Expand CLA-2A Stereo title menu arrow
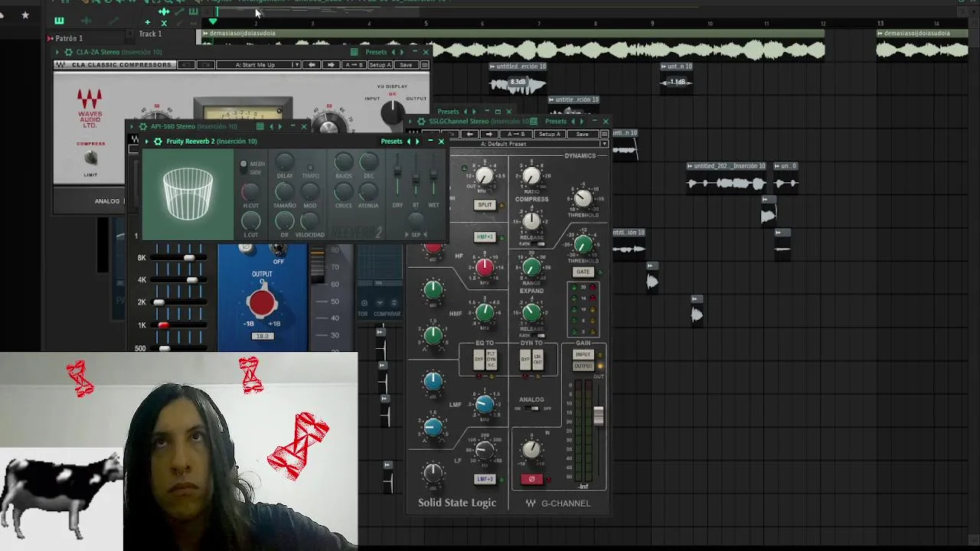Image resolution: width=980 pixels, height=551 pixels. [x=57, y=52]
